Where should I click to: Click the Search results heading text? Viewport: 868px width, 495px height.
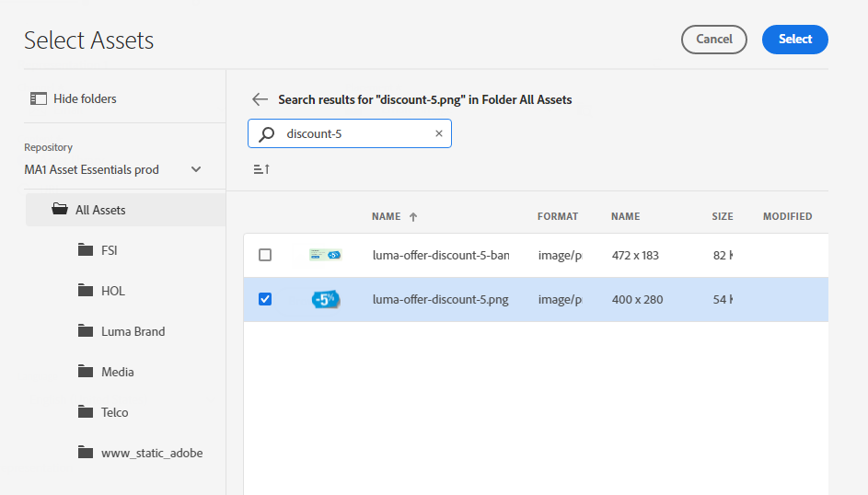[x=424, y=99]
